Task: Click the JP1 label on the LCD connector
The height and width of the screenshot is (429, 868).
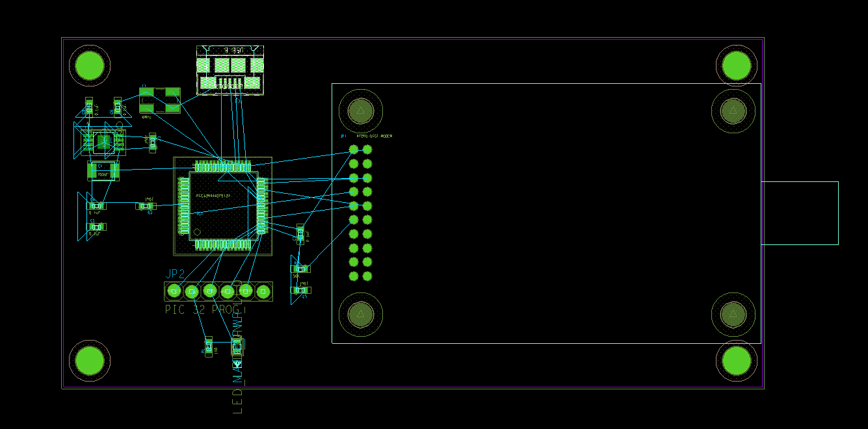Action: pos(343,136)
